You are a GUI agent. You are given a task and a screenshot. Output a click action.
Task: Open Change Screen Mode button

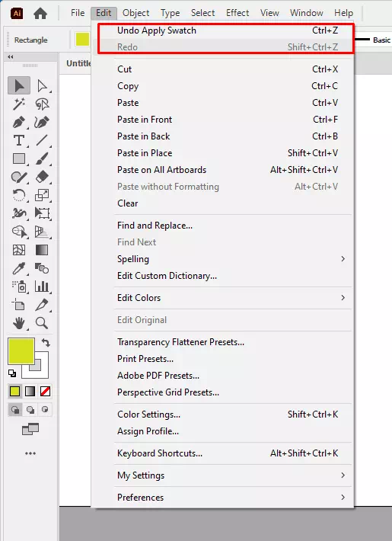30,429
